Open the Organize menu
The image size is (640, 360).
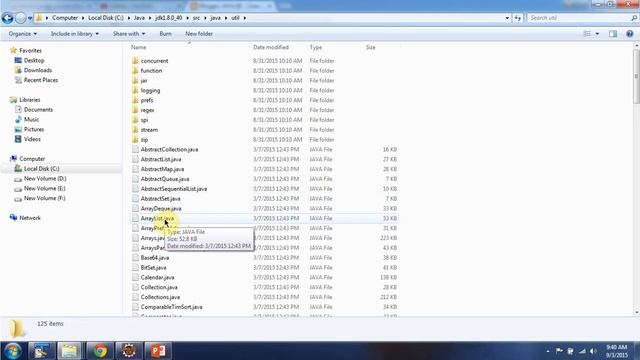[x=22, y=34]
